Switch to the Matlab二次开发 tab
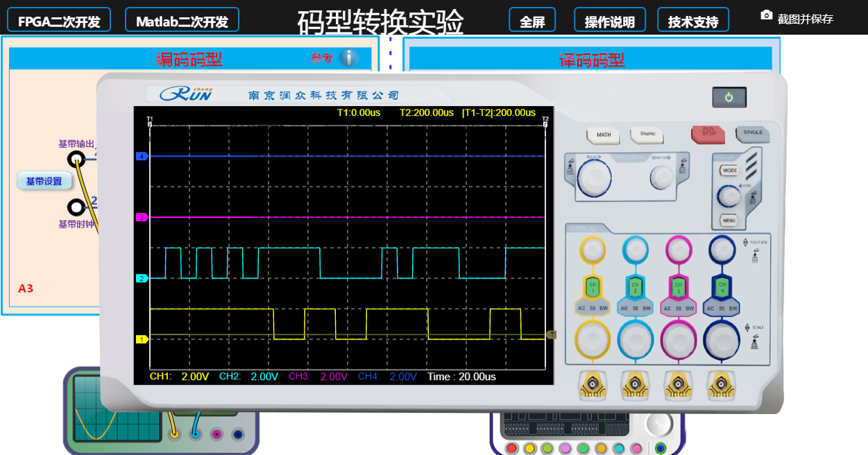Screen dimensions: 868x455 pyautogui.click(x=182, y=19)
